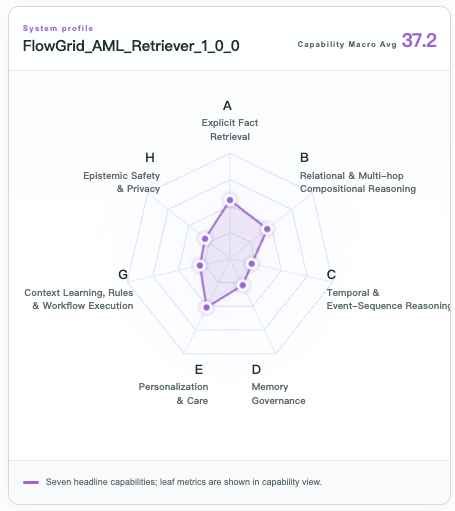Click the axis letter C label
The height and width of the screenshot is (511, 455).
pyautogui.click(x=331, y=274)
